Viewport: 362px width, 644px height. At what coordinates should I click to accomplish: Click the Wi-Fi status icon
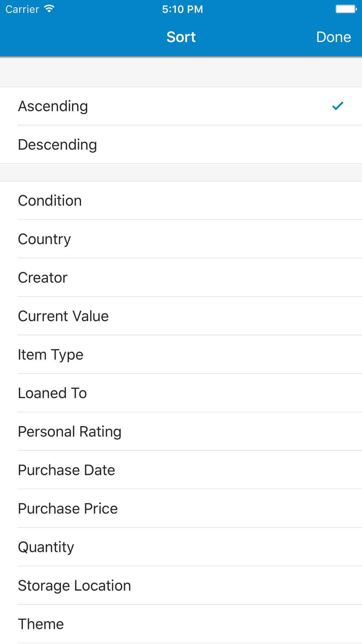click(49, 9)
